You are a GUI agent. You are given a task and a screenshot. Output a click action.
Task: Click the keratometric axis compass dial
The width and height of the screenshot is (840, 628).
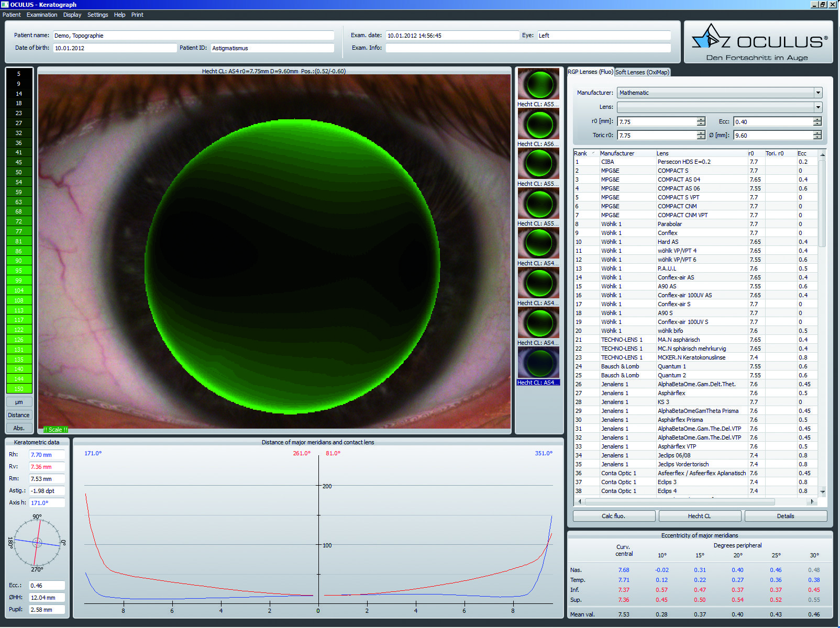(x=37, y=543)
